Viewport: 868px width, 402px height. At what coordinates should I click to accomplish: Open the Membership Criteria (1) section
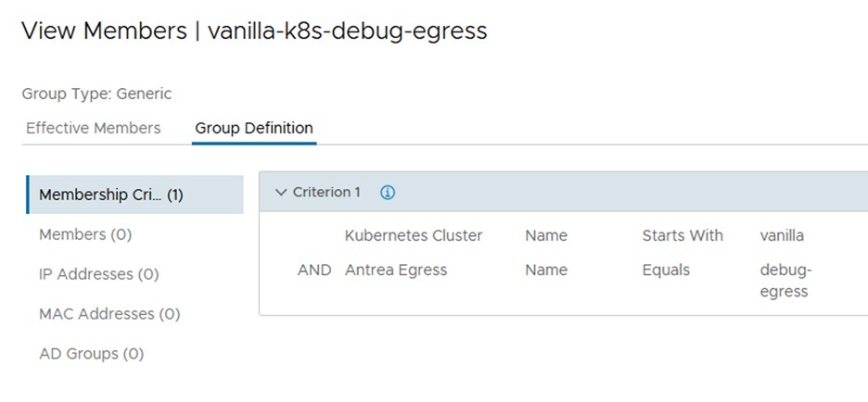pos(111,195)
